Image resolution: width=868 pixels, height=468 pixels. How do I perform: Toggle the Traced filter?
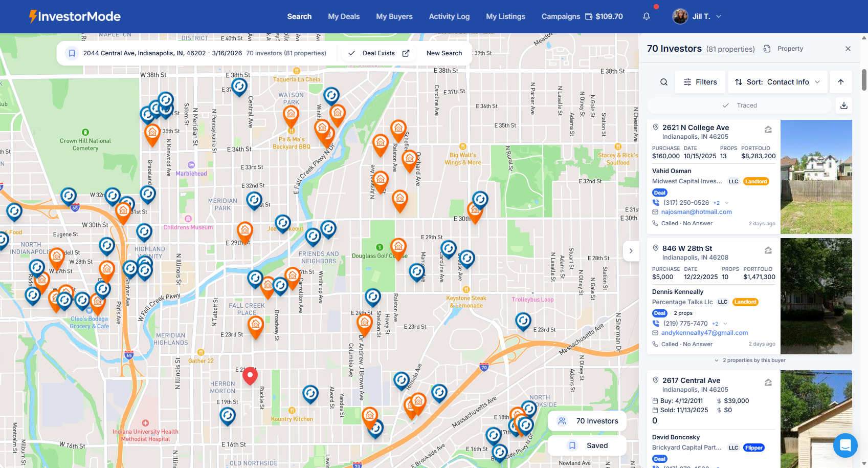pyautogui.click(x=739, y=105)
